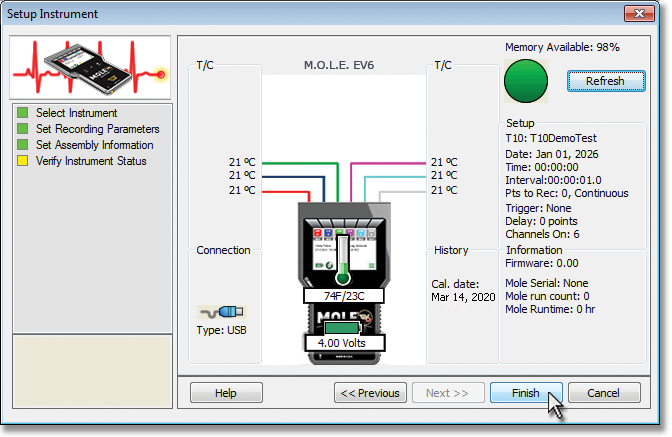This screenshot has height=437, width=672.
Task: Click the green square beside Select Instrument
Action: point(22,113)
